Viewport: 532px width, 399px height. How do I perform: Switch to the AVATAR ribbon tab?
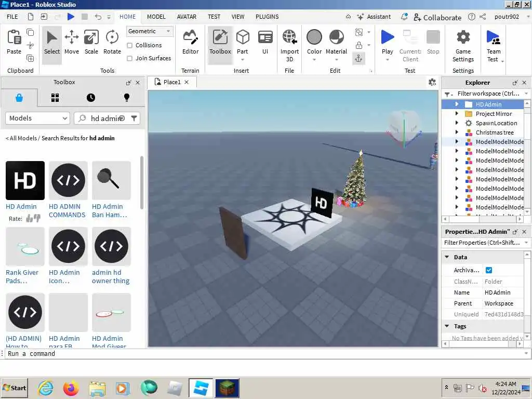point(187,17)
